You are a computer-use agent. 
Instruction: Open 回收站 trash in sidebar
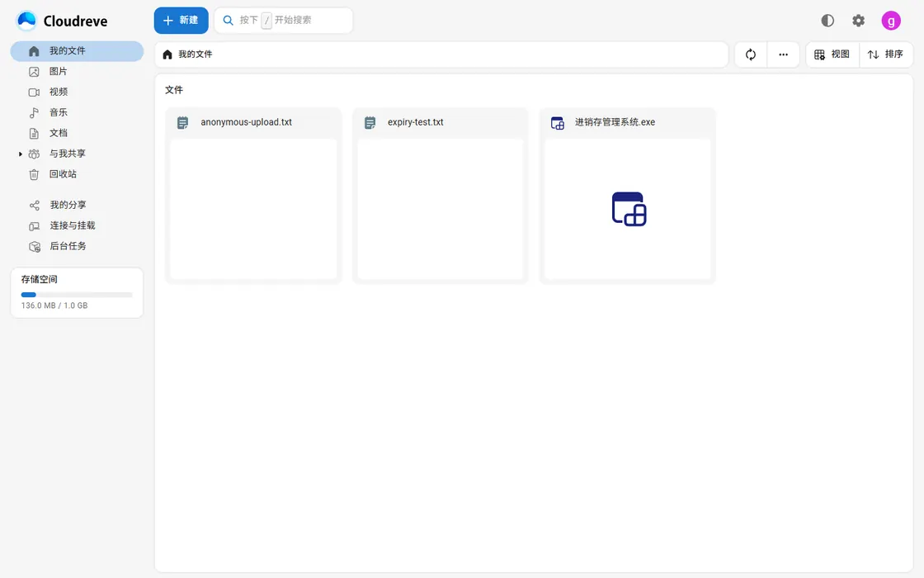78,174
